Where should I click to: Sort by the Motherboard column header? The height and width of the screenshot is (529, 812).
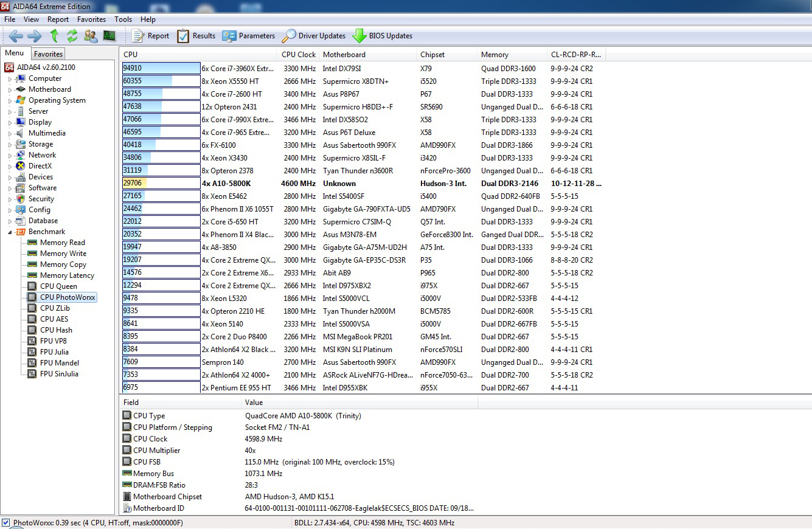click(x=368, y=55)
